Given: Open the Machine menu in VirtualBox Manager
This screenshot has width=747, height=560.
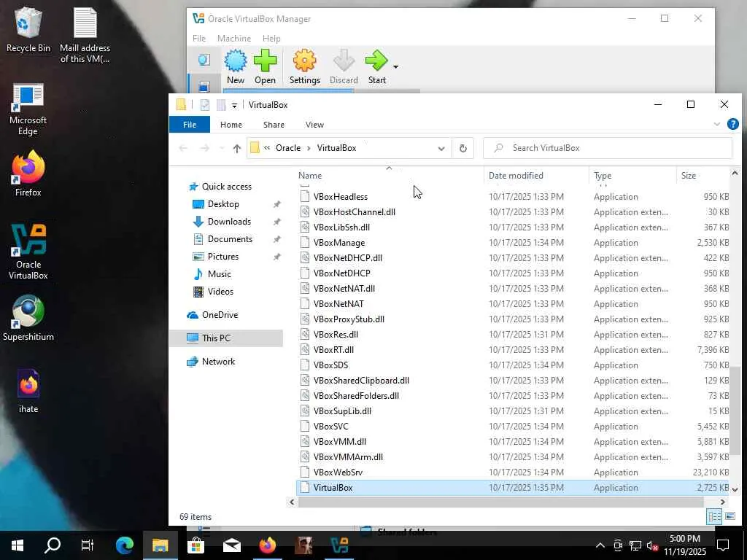Looking at the screenshot, I should (234, 39).
